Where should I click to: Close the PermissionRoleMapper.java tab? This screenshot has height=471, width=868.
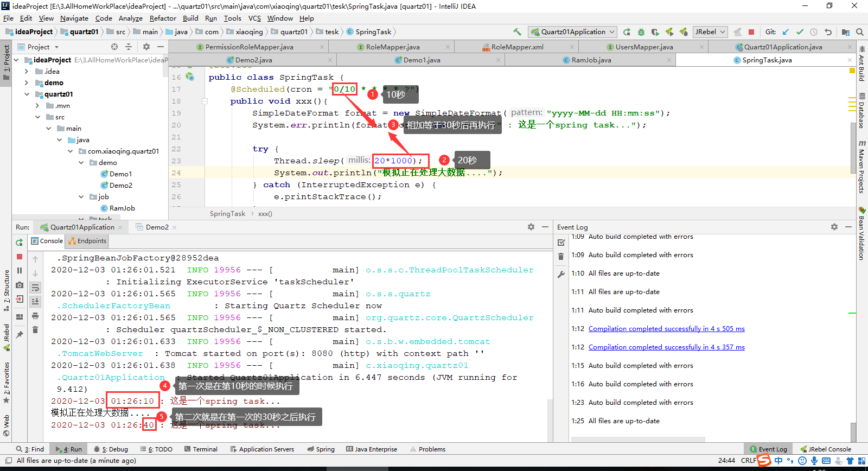(322, 47)
